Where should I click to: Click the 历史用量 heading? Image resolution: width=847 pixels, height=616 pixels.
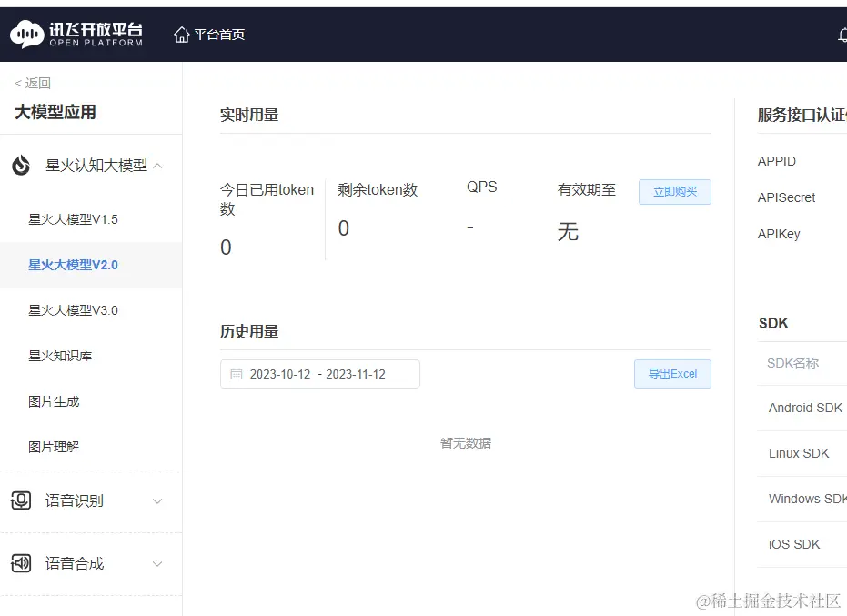click(249, 331)
